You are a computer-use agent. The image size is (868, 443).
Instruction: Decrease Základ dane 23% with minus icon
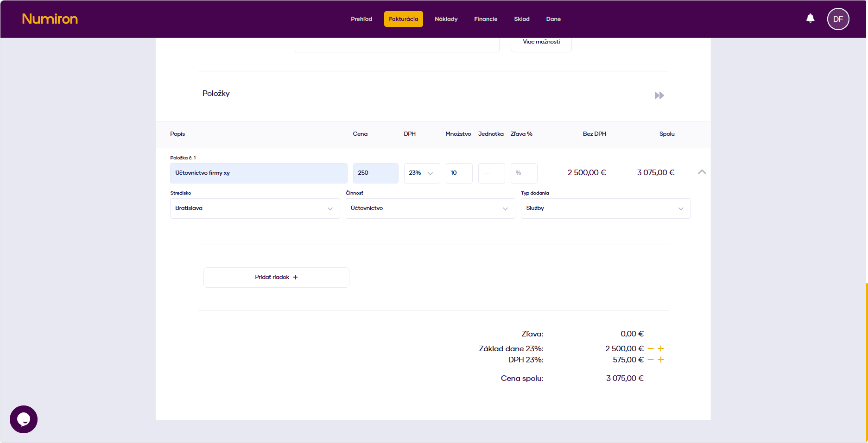click(x=650, y=348)
